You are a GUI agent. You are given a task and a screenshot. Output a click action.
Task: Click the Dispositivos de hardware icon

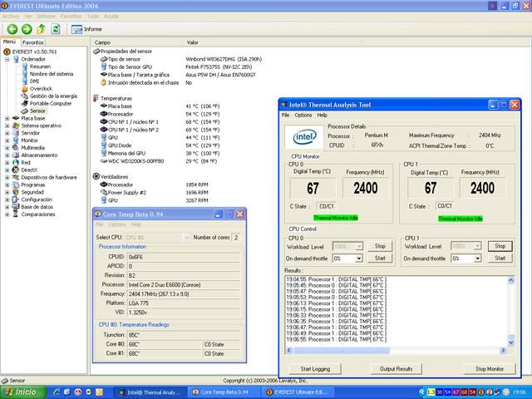coord(16,177)
